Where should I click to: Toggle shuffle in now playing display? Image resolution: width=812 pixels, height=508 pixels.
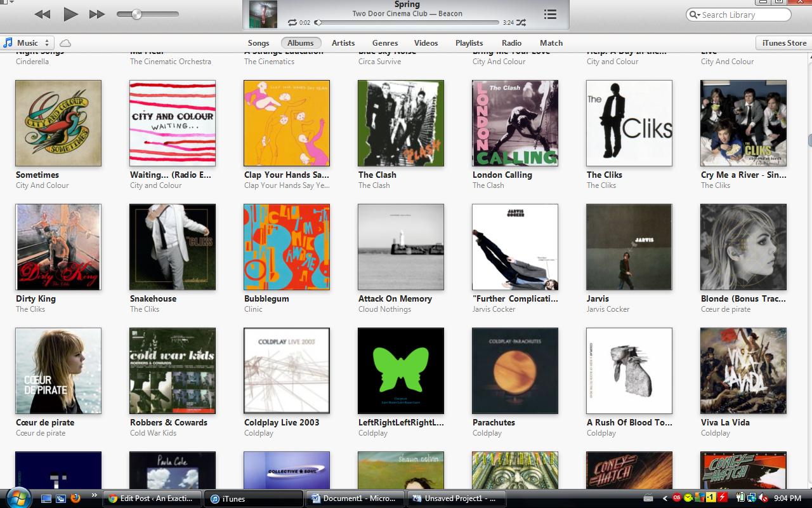(x=521, y=23)
